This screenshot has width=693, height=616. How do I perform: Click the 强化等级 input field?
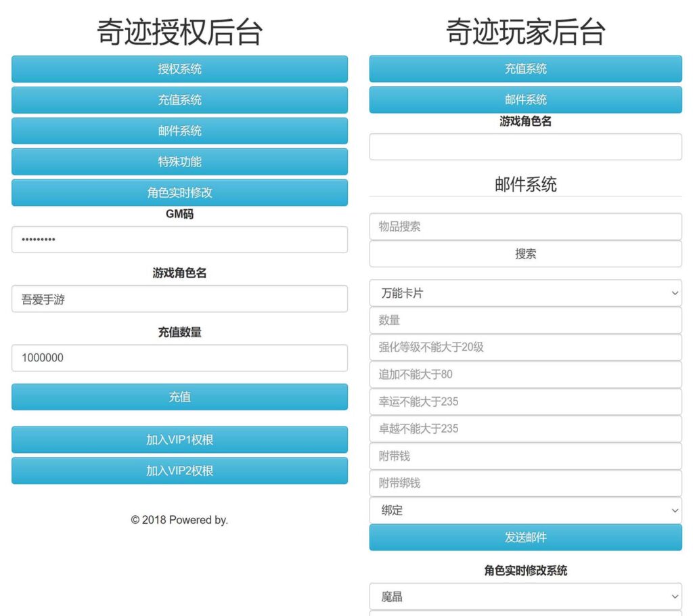(x=525, y=347)
